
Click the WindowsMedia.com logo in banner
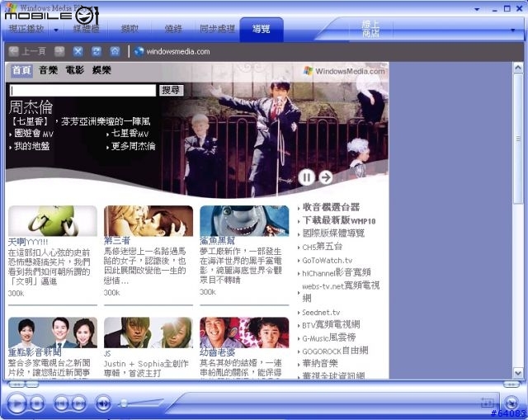[x=344, y=71]
